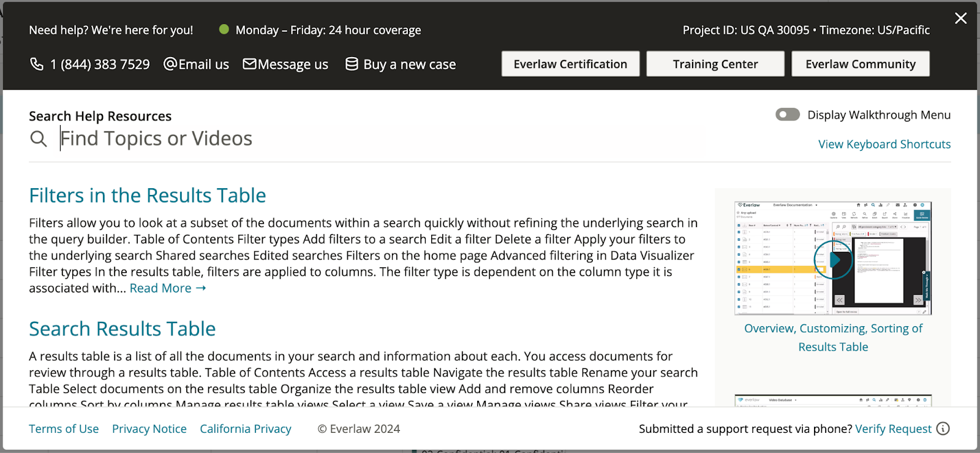980x453 pixels.
Task: Open the Email us @ icon
Action: click(x=170, y=64)
